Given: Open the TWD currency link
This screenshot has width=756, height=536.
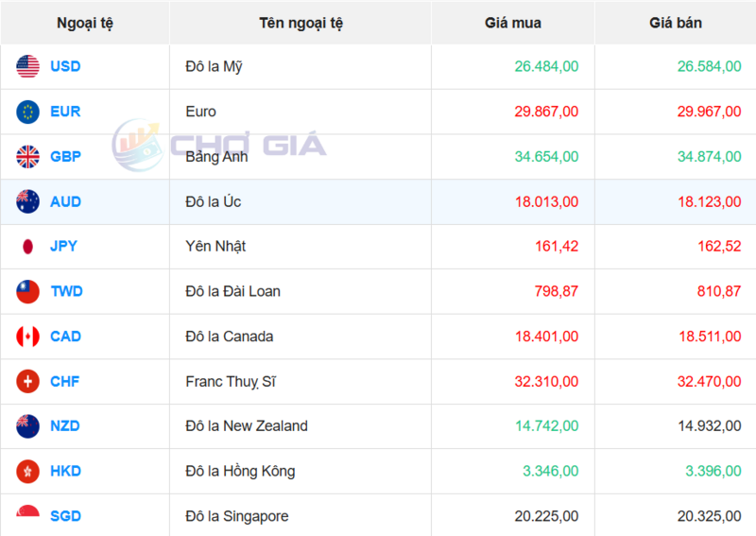Looking at the screenshot, I should 66,291.
